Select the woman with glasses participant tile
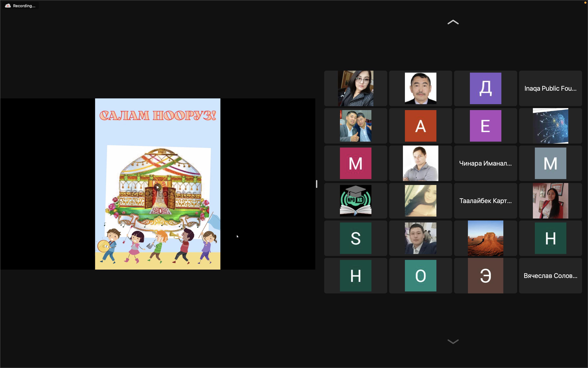588x368 pixels. click(356, 88)
